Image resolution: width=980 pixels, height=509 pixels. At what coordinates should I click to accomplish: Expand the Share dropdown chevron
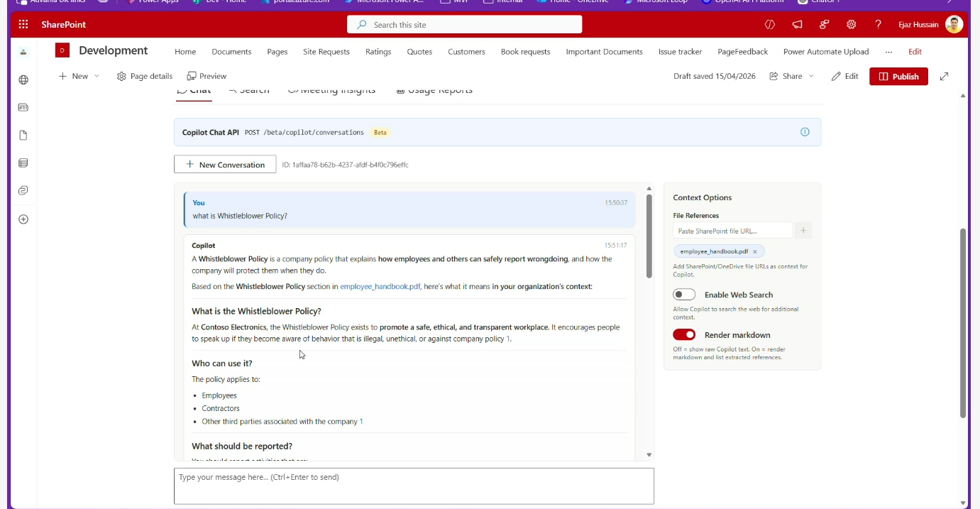(811, 77)
